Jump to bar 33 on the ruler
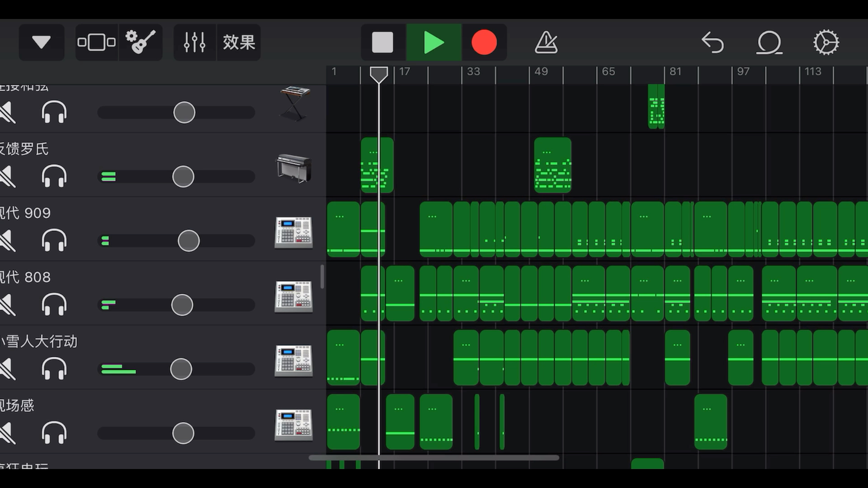The width and height of the screenshot is (868, 488). coord(473,71)
